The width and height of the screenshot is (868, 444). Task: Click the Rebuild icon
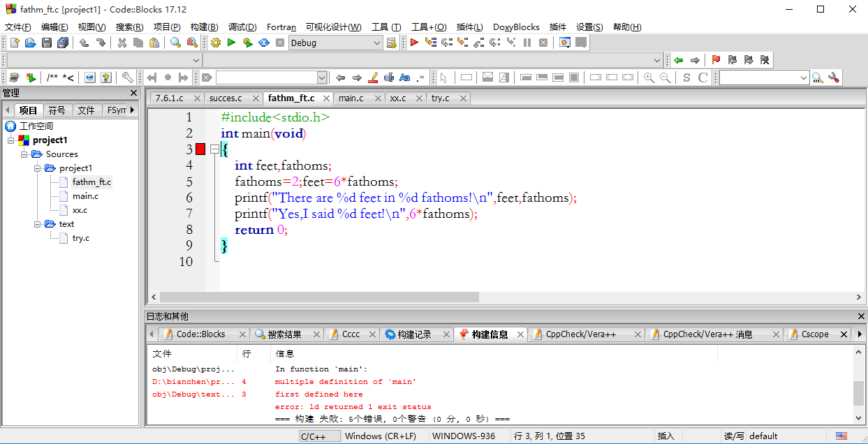point(263,43)
